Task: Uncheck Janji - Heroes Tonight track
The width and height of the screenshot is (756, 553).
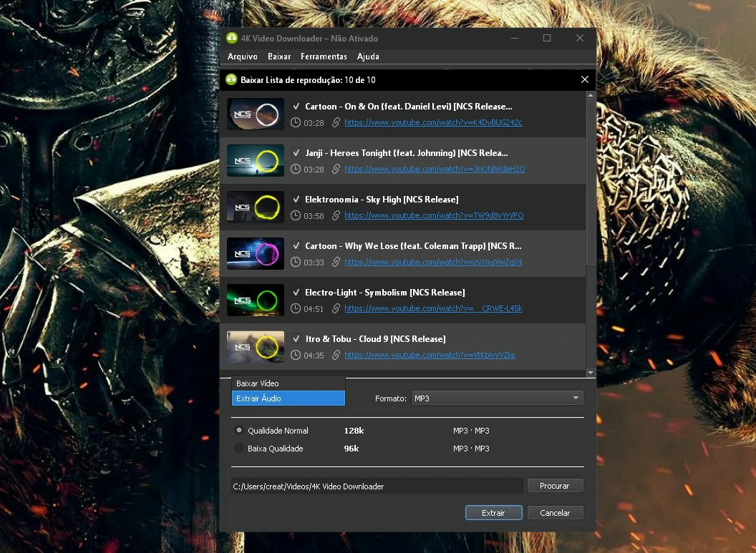Action: [x=296, y=152]
